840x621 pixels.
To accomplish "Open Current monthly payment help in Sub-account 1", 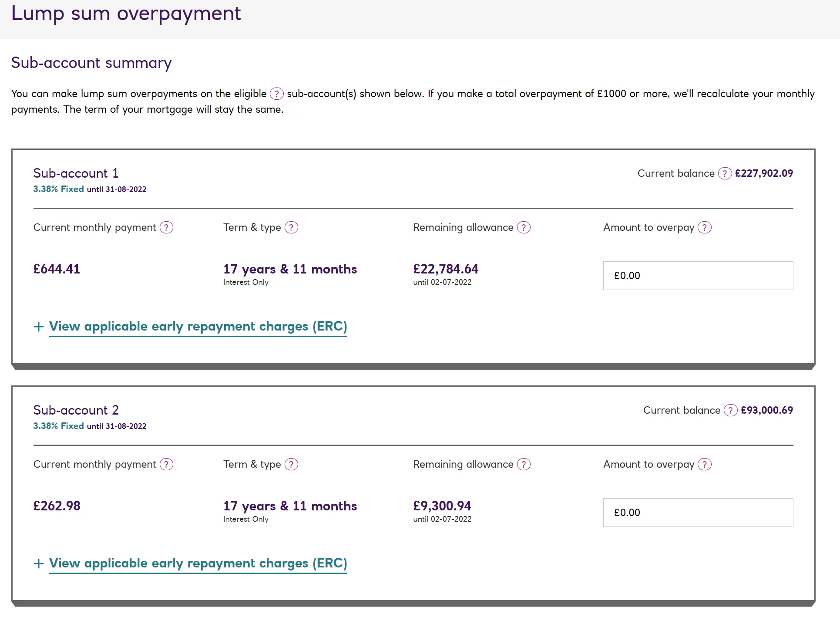I will [x=166, y=227].
